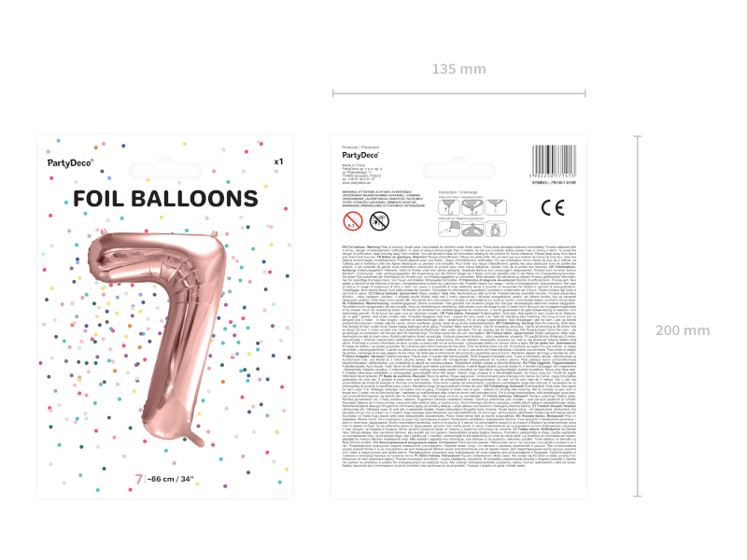Click the x1 quantity label
Screen dimensions: 747x560
[x=278, y=161]
